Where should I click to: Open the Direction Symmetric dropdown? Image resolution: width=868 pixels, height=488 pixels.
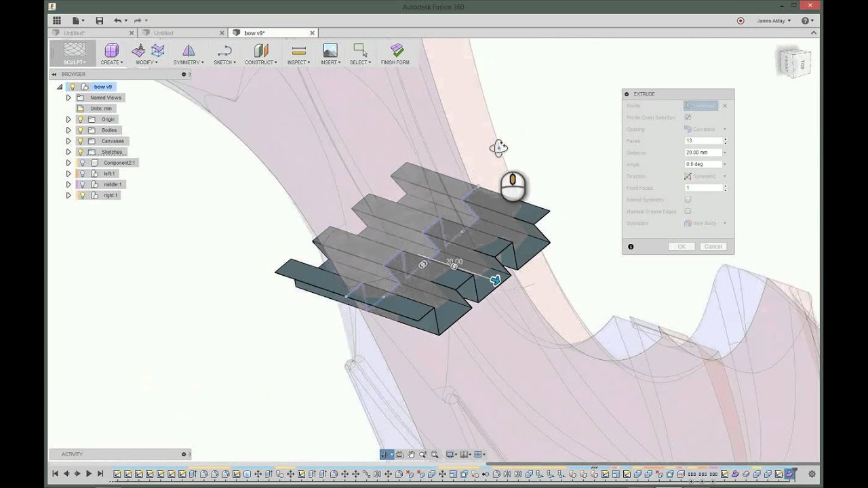coord(705,176)
